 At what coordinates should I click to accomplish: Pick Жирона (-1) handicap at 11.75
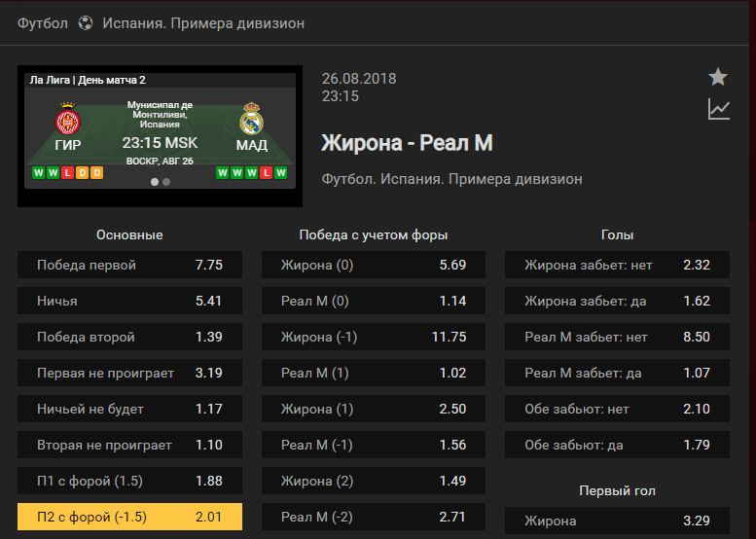(374, 337)
